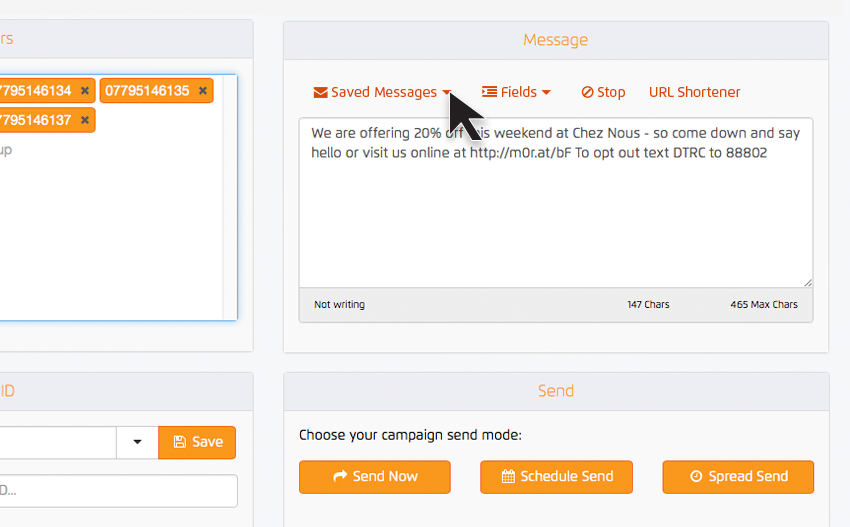850x527 pixels.
Task: Click the '147 Chars' counter
Action: 648,305
